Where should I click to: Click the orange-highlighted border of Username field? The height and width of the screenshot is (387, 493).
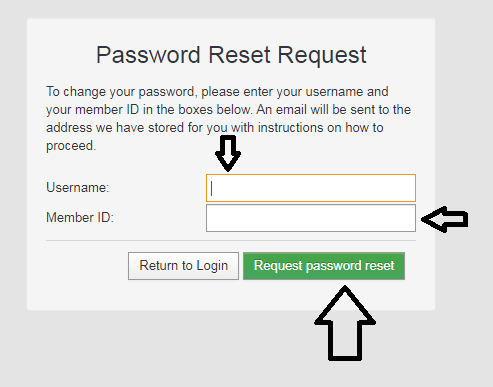click(x=311, y=175)
